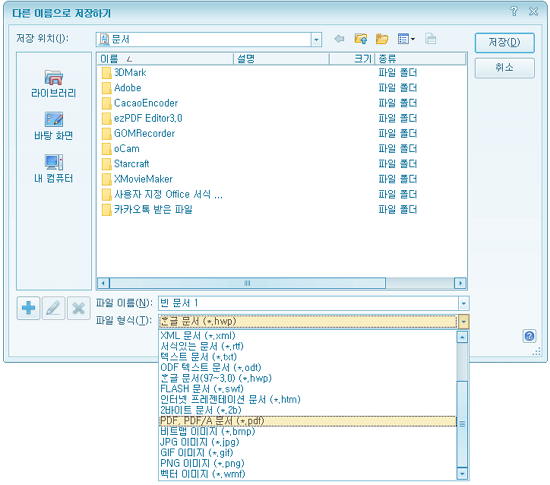Click the grayed document tools icon
550x485 pixels.
tap(430, 39)
